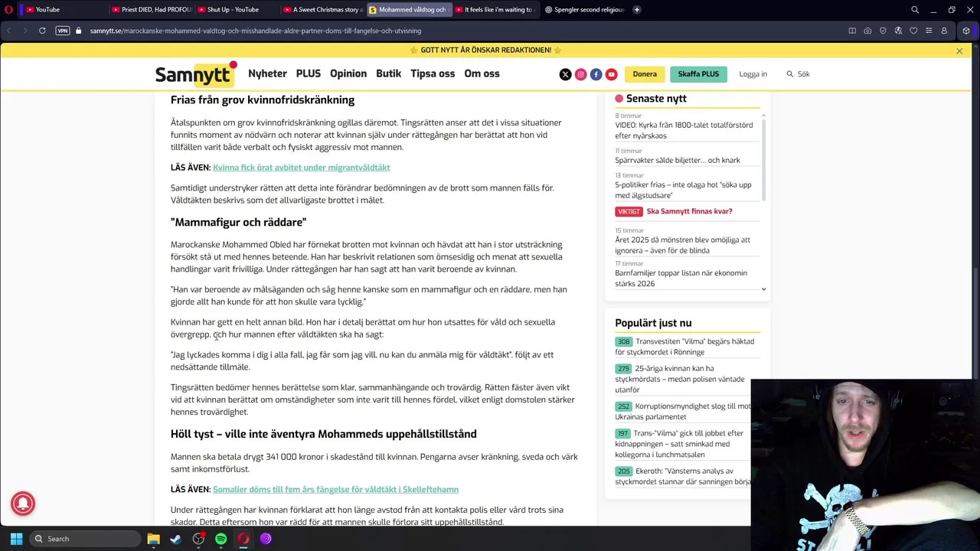Click the Senaste nytt list scrollbar
The height and width of the screenshot is (551, 980).
click(x=763, y=161)
